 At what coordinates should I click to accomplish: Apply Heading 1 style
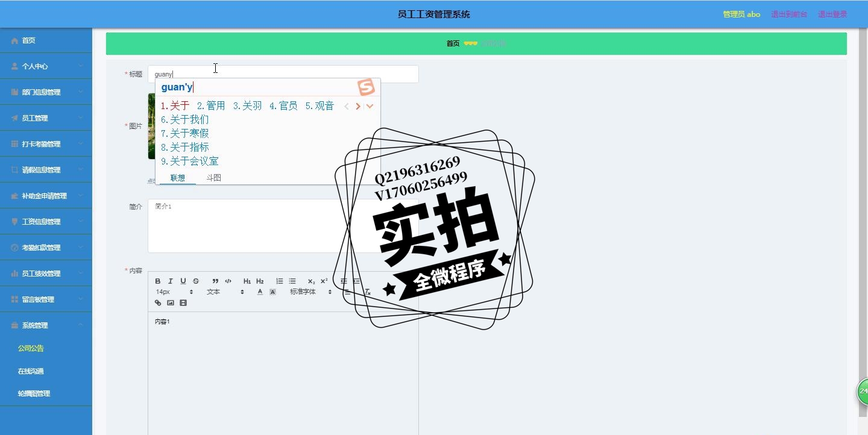[247, 281]
